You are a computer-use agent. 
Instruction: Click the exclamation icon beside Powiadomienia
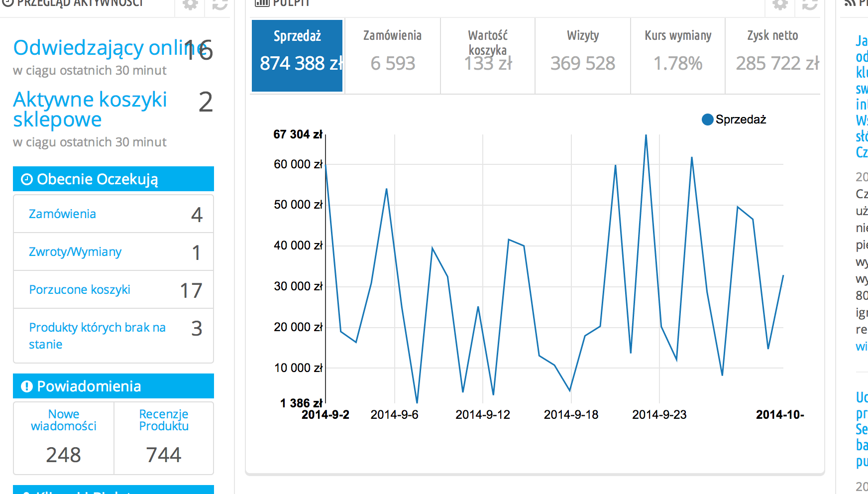point(27,386)
